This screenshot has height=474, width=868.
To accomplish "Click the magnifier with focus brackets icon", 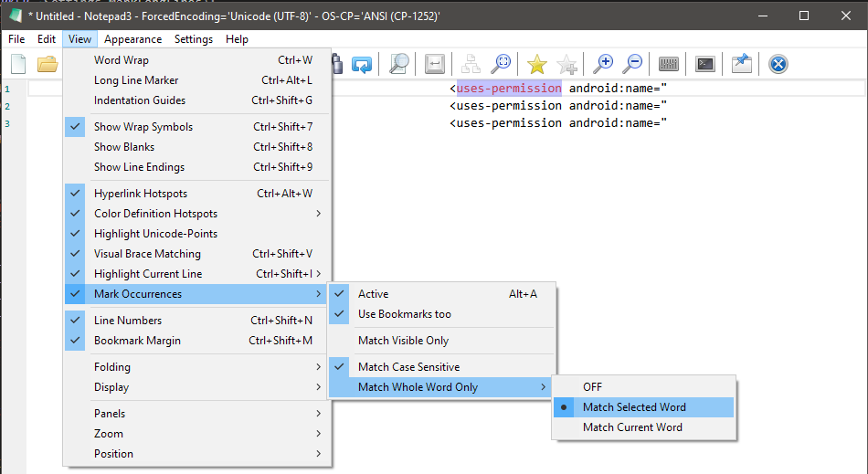I will (501, 64).
